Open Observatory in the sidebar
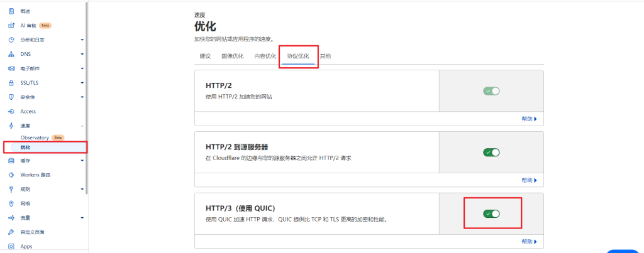Viewport: 644px width, 253px height. point(35,137)
